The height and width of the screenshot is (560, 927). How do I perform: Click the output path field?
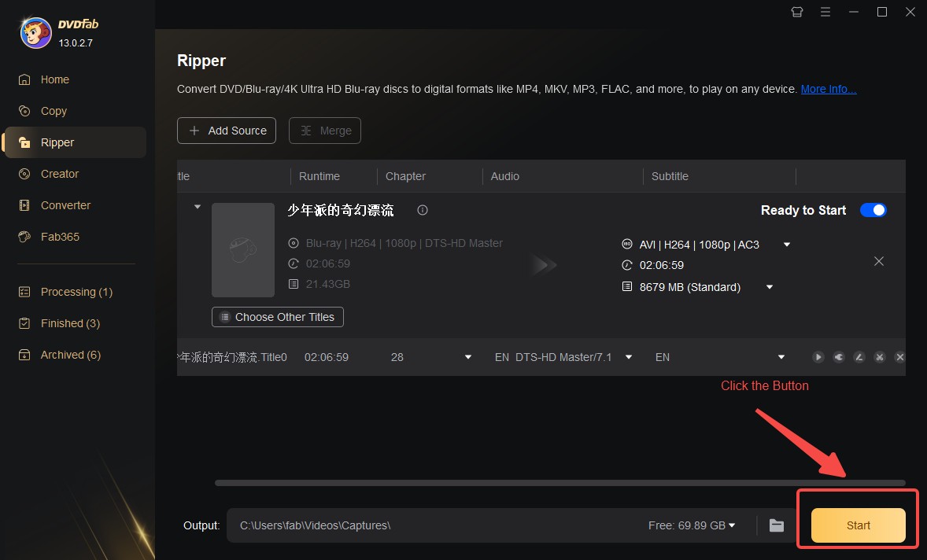438,525
